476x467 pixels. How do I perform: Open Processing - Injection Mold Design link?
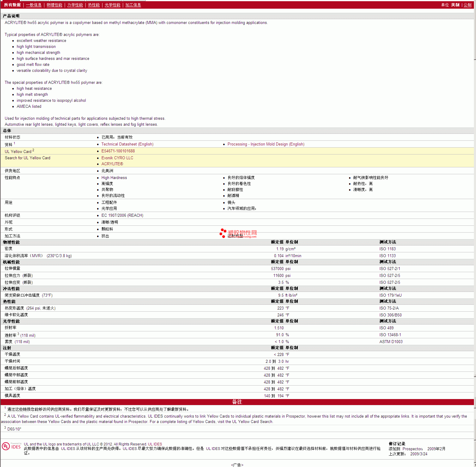tap(266, 144)
